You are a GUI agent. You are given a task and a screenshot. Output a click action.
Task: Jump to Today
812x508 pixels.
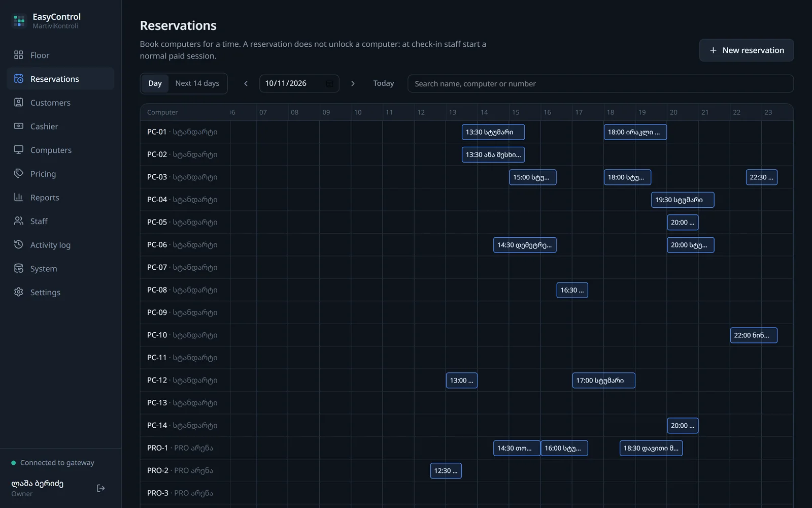384,83
